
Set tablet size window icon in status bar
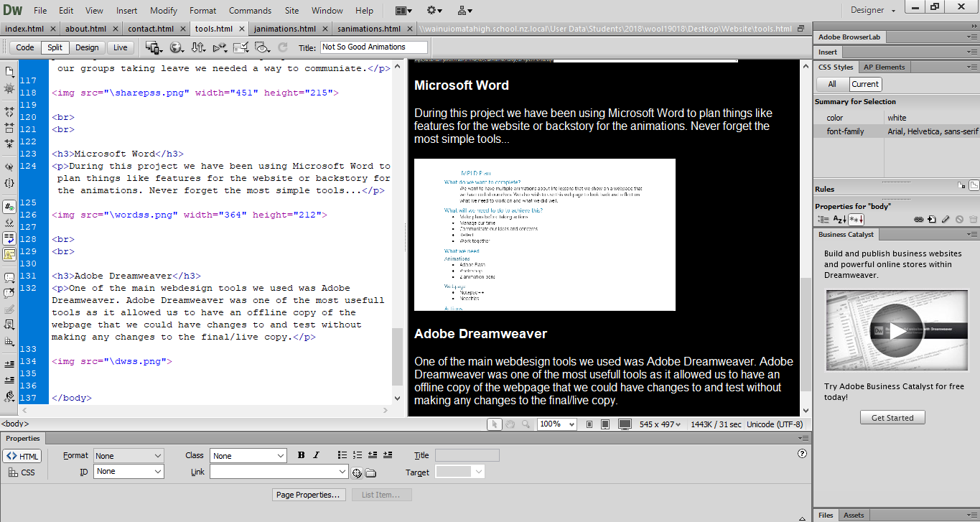(x=605, y=424)
